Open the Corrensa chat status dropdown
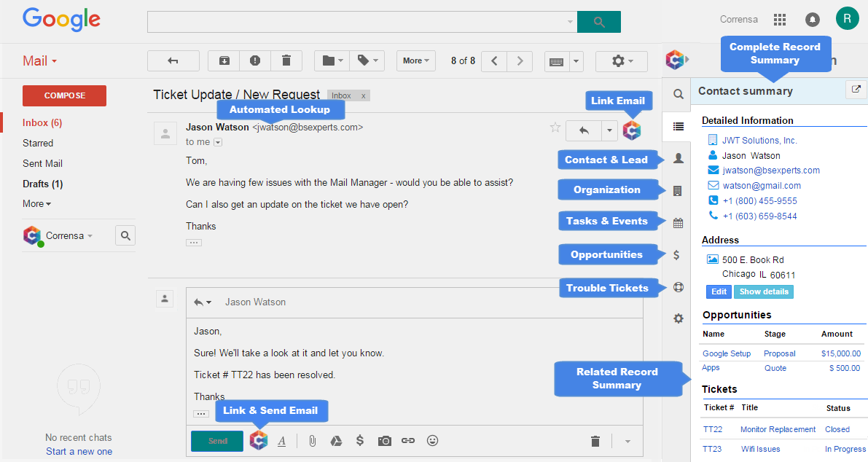868x462 pixels. [x=90, y=235]
